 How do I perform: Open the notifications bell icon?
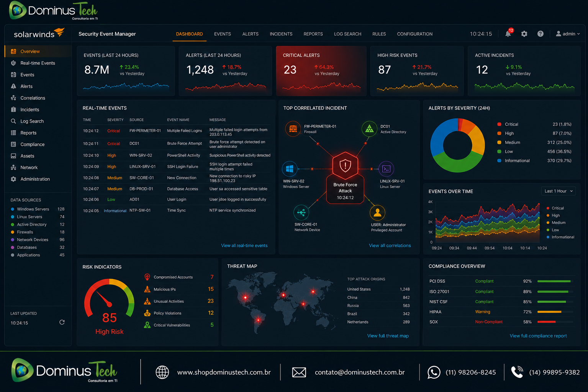tap(508, 34)
